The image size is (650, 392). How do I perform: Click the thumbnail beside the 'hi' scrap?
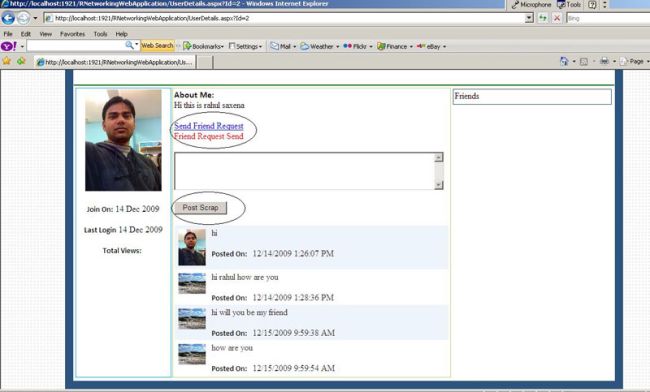(x=192, y=248)
